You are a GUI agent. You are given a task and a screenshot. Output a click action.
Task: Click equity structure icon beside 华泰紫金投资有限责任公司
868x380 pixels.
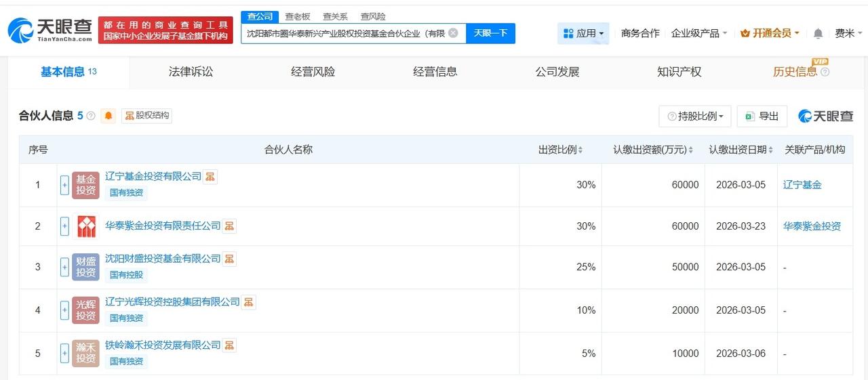pyautogui.click(x=229, y=226)
